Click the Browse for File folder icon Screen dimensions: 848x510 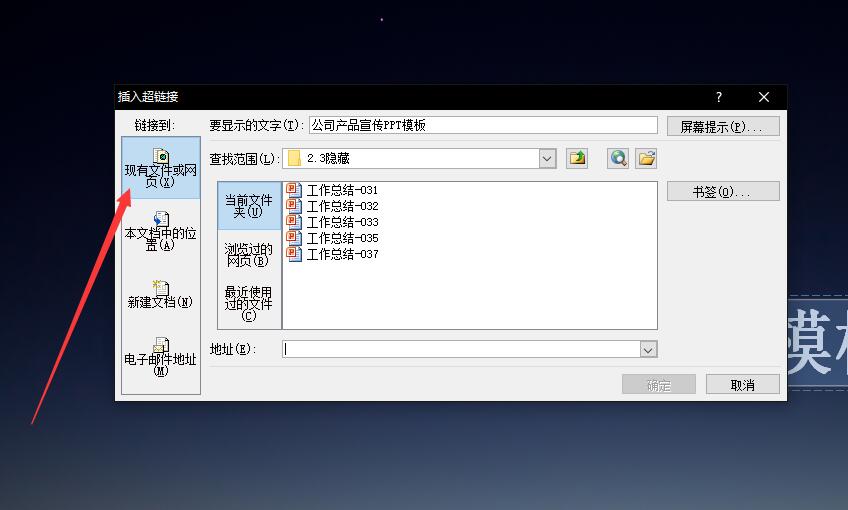646,158
